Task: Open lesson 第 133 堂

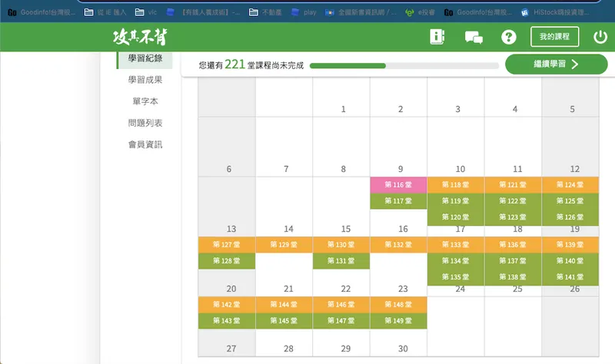Action: point(455,245)
